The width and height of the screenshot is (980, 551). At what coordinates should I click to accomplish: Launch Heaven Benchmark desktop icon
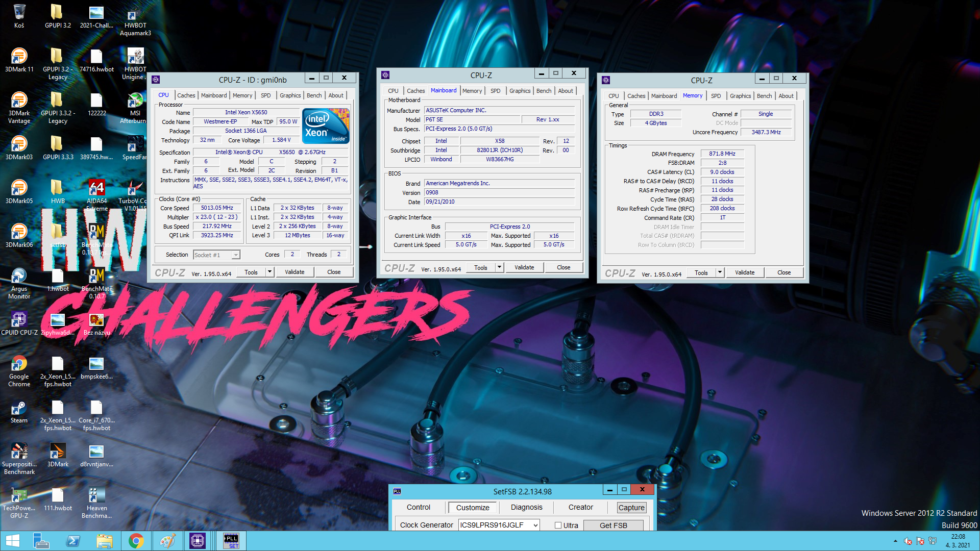pos(97,503)
